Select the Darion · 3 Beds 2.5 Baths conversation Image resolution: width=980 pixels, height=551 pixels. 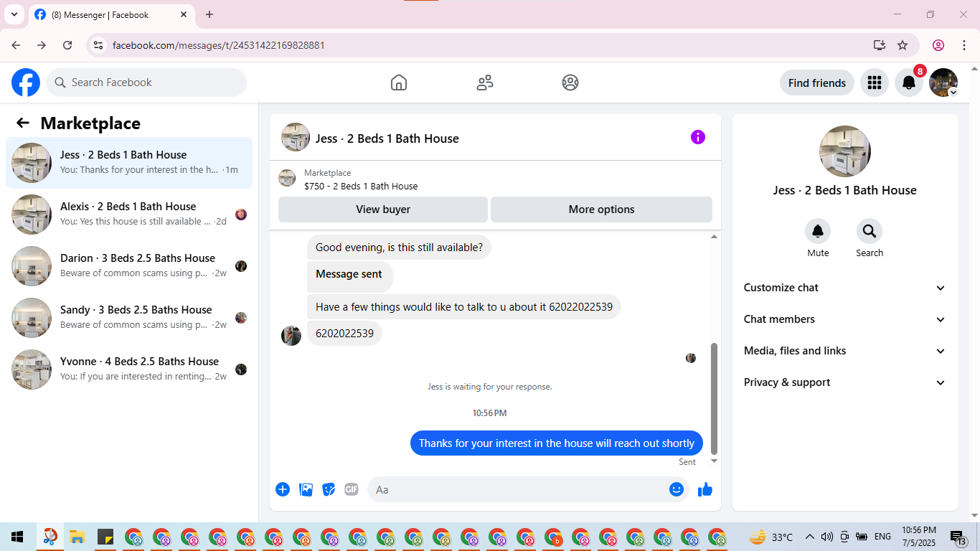pos(129,266)
